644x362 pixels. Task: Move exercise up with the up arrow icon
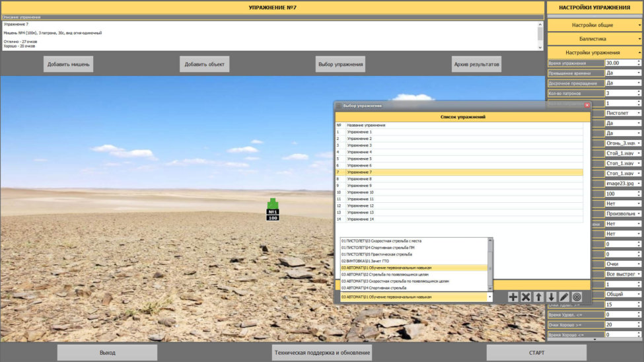point(539,297)
